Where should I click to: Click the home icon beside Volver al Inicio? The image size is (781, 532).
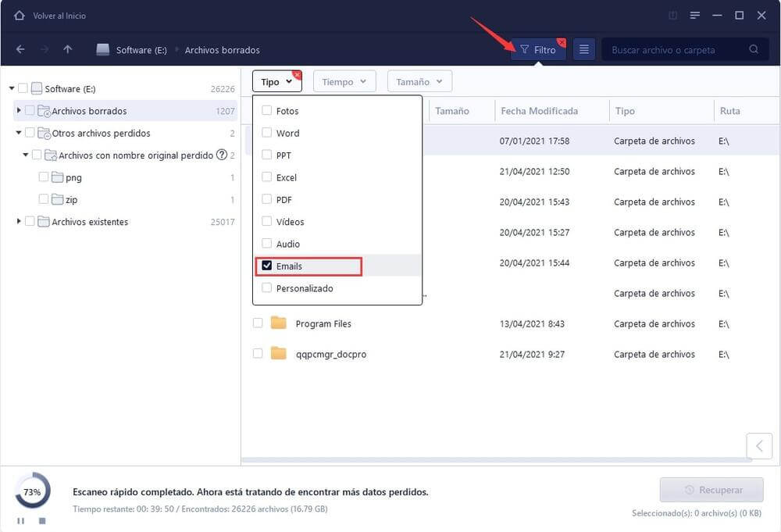[x=19, y=16]
